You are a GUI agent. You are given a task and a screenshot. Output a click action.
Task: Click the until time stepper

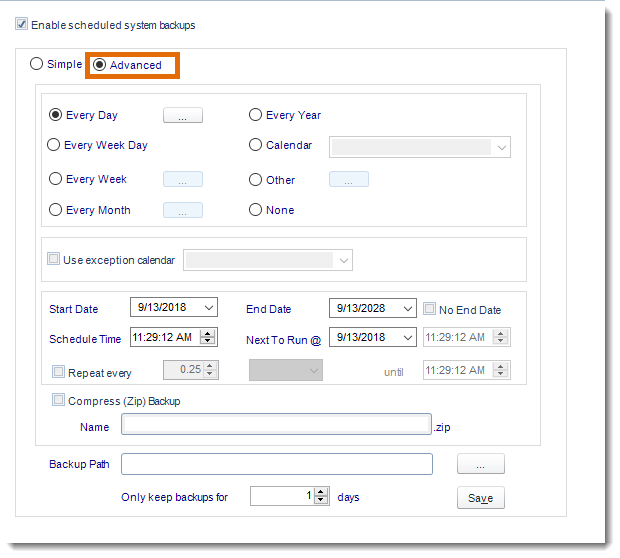(501, 371)
